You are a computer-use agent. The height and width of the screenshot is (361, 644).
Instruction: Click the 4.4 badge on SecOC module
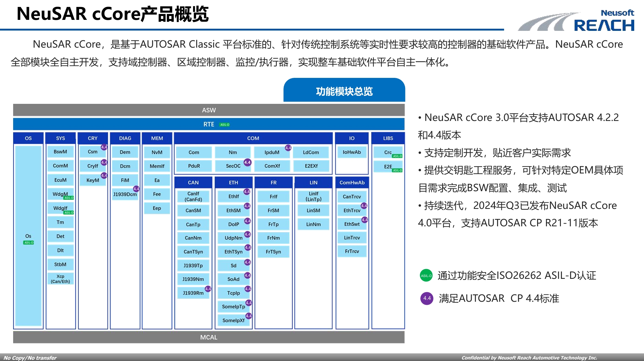[247, 162]
